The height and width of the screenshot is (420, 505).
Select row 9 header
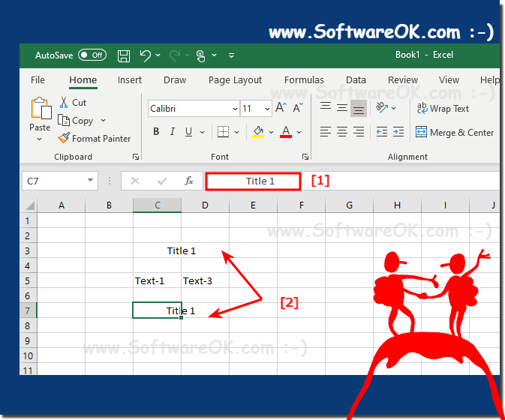[x=28, y=340]
